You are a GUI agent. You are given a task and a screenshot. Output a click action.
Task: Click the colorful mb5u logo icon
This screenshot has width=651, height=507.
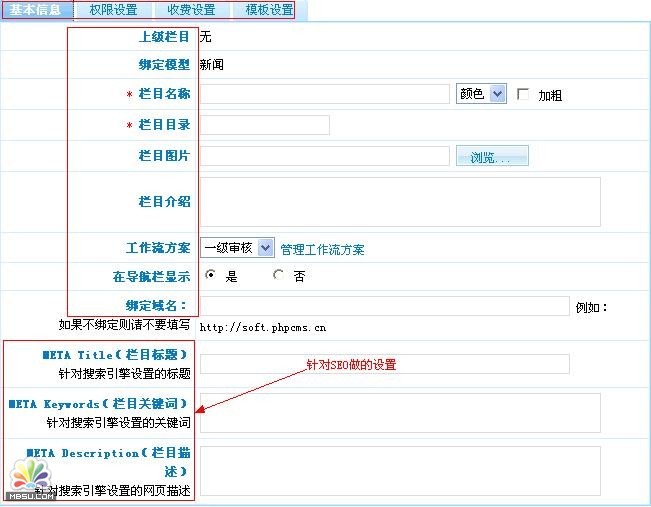click(27, 478)
